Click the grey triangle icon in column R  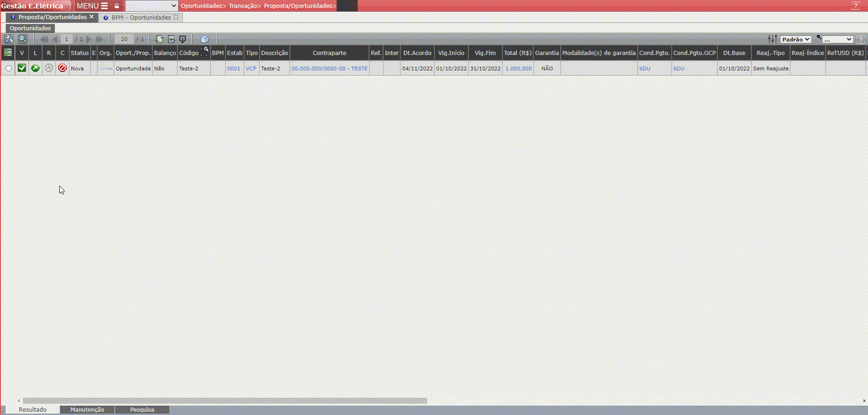(x=49, y=68)
